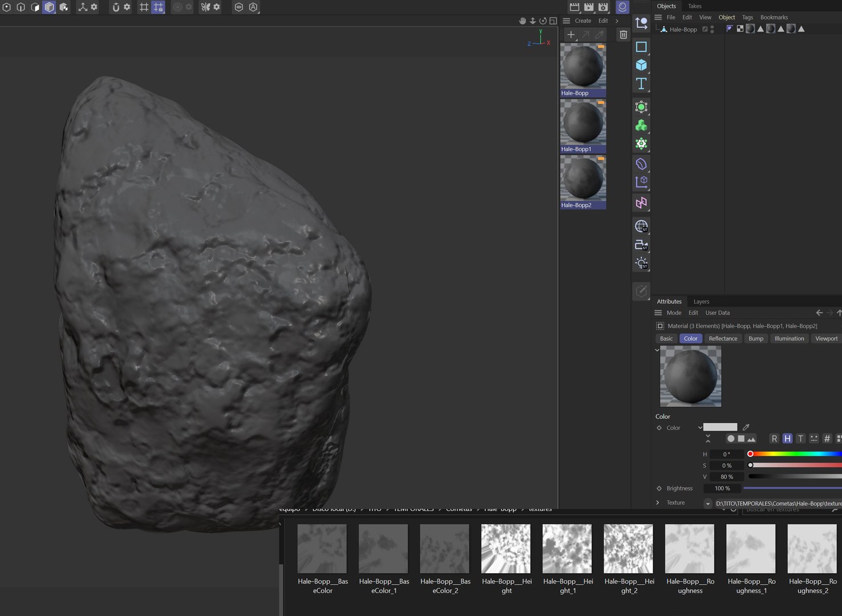This screenshot has height=616, width=842.
Task: Toggle Hale-Bopp visibility dots in Object Manager
Action: pos(712,29)
